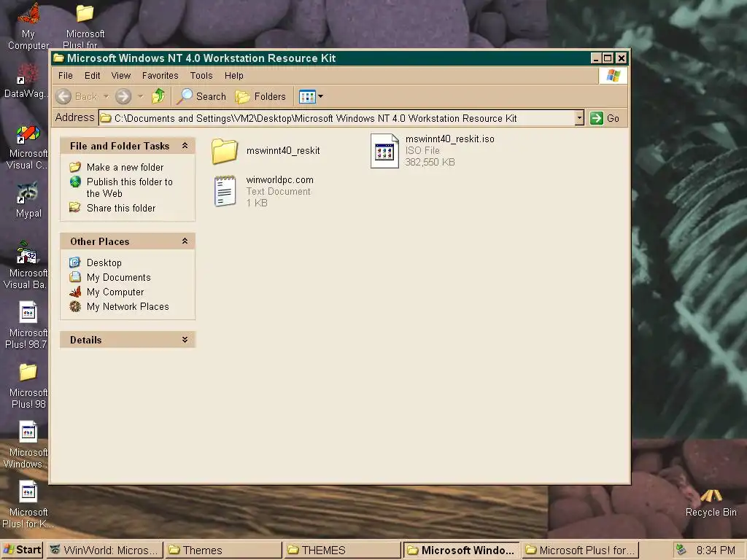Select the mswinnt40_reskit.iso file icon
Image resolution: width=747 pixels, height=560 pixels.
point(384,151)
